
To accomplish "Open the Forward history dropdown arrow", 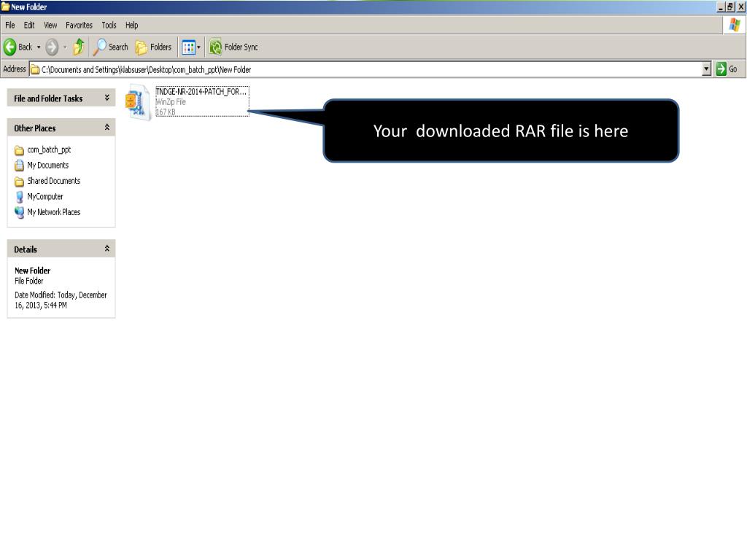I will pyautogui.click(x=65, y=47).
